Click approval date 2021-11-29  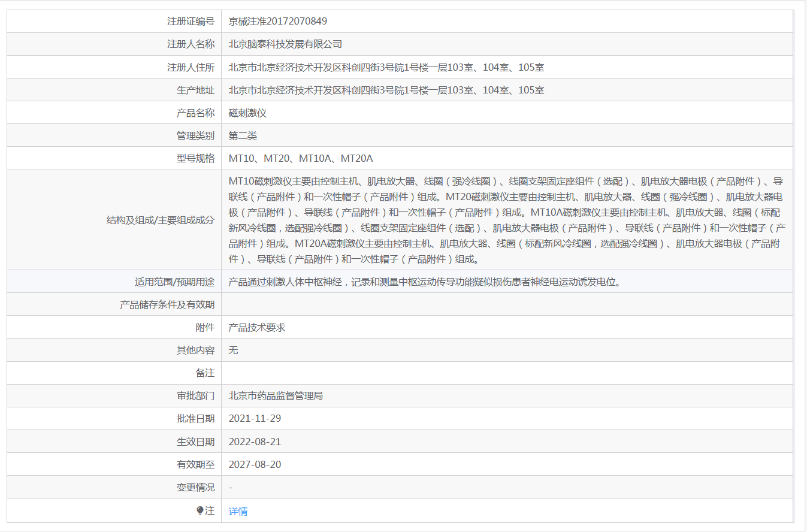coord(255,419)
